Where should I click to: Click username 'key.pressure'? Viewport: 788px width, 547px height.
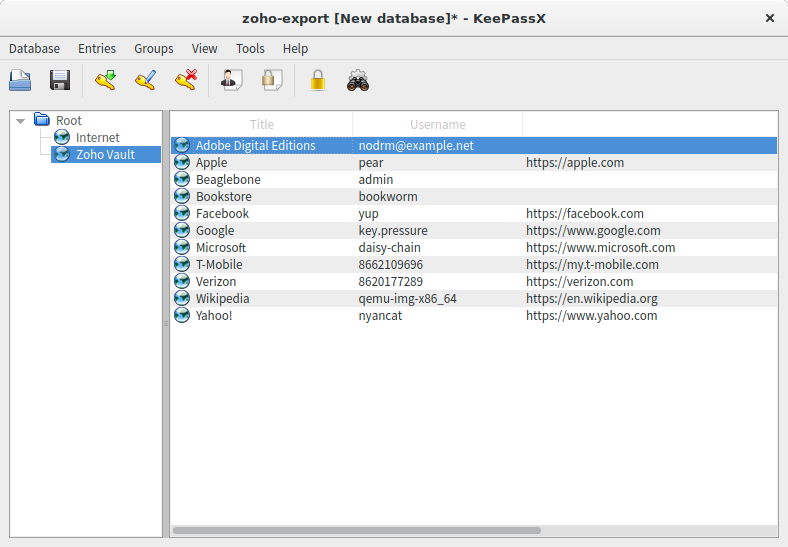(393, 231)
